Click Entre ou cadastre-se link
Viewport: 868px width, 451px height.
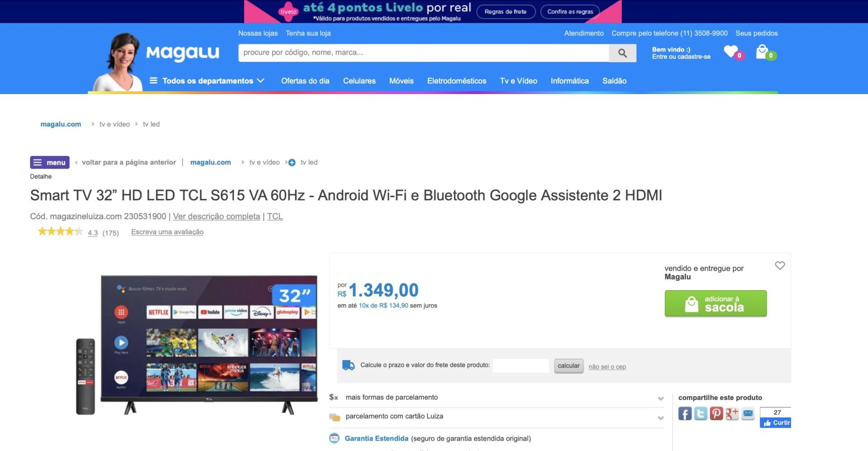681,56
